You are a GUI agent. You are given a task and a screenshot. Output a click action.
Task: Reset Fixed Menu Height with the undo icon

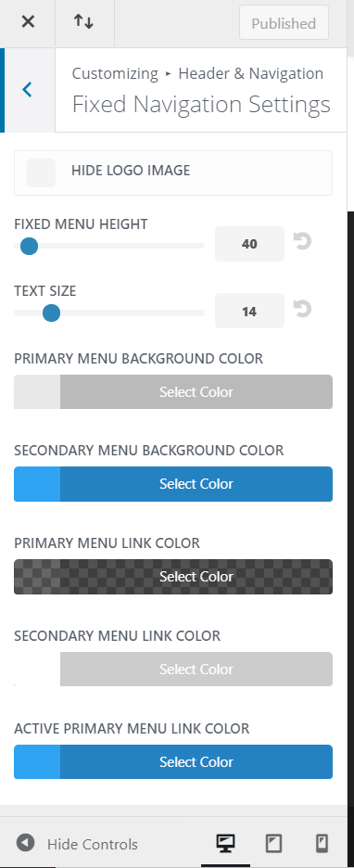click(x=302, y=241)
